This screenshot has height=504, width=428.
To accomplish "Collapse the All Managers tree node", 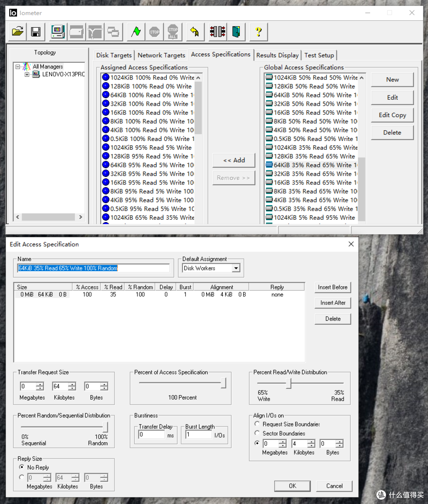I will (x=17, y=67).
